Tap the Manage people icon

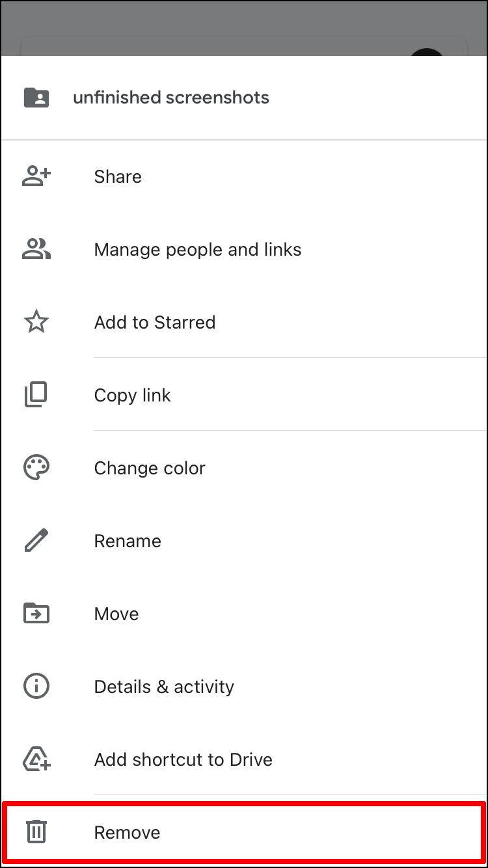[x=36, y=249]
